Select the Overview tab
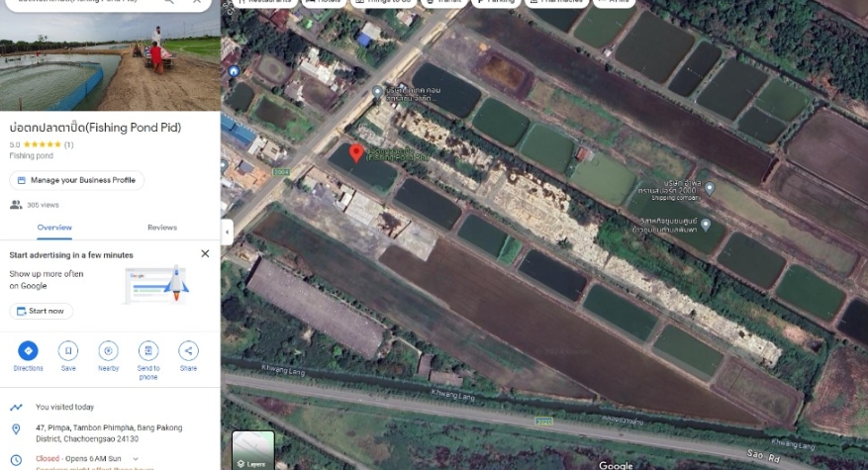Image resolution: width=868 pixels, height=470 pixels. pyautogui.click(x=54, y=228)
